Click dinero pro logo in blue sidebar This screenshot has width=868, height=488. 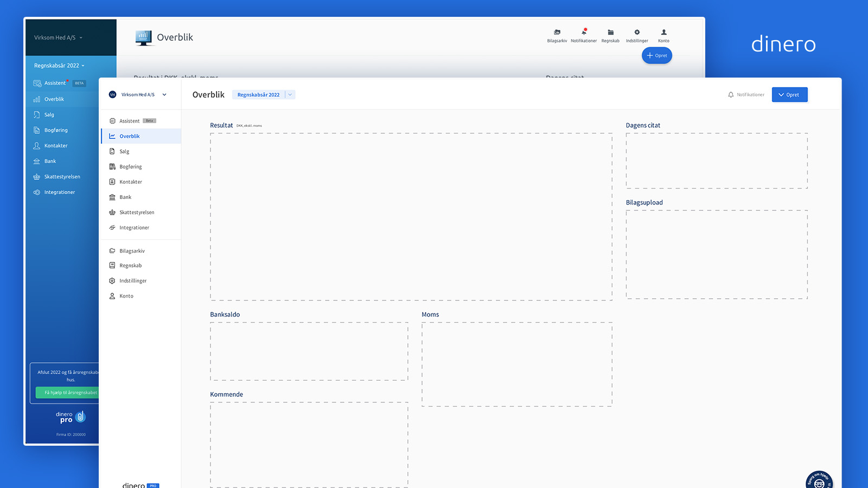[x=71, y=416]
